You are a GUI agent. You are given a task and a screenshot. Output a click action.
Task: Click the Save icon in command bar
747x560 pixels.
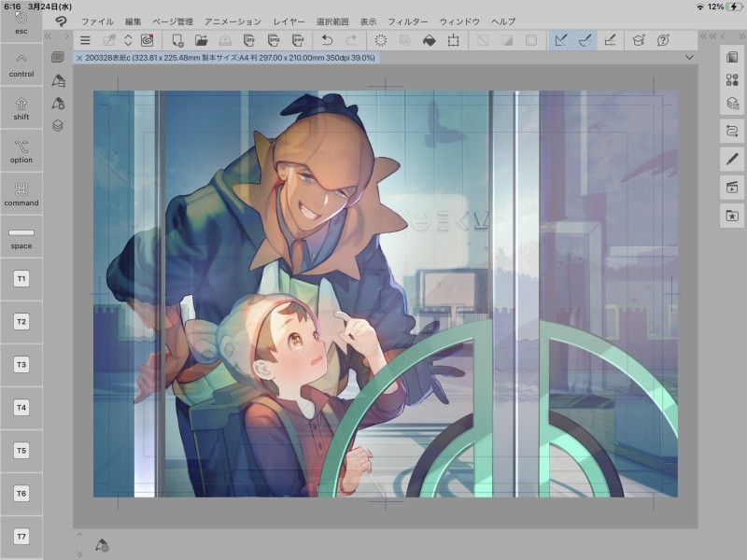(225, 40)
